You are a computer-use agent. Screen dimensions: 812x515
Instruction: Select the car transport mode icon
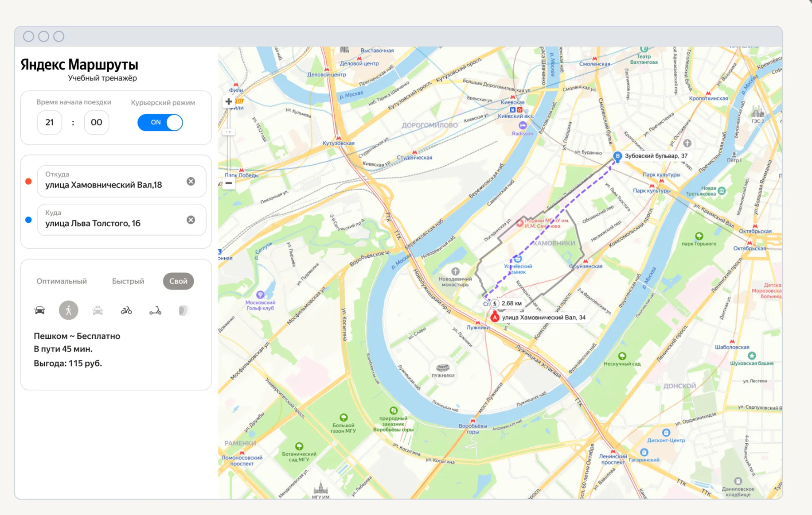coord(40,310)
